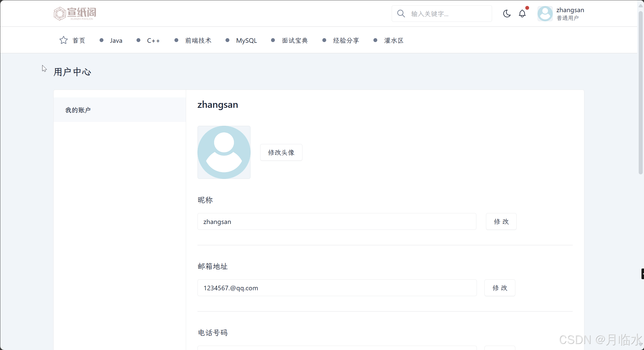
Task: Navigate to 经验分享 section
Action: pos(346,40)
